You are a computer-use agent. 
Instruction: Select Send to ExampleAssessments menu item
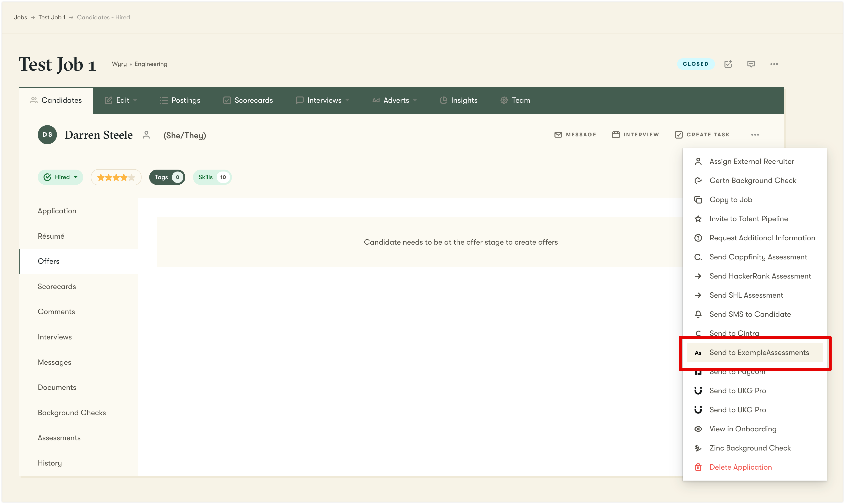(x=759, y=353)
